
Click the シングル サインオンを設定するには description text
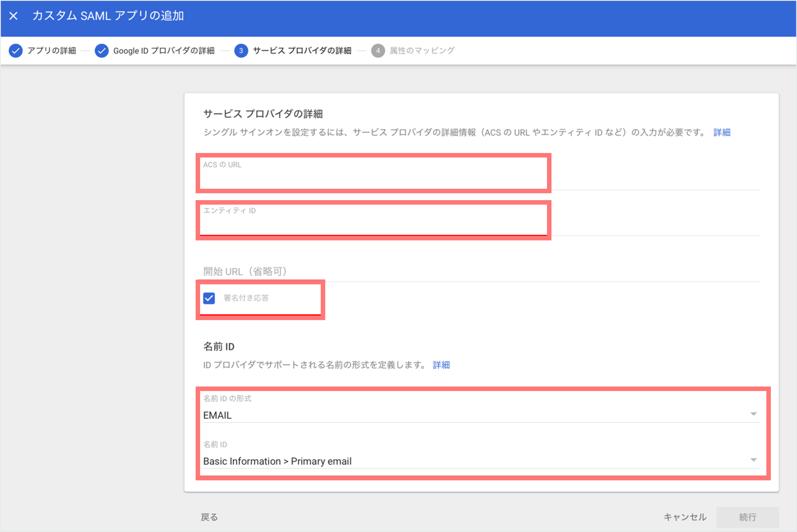point(455,132)
